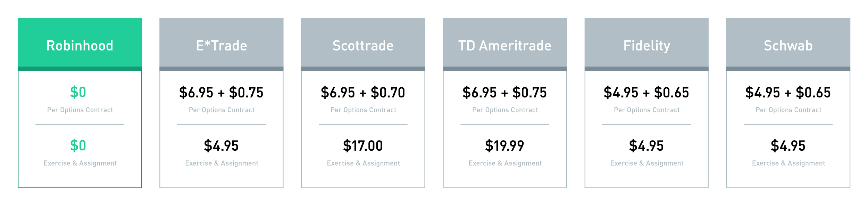The width and height of the screenshot is (868, 206).
Task: Select the E*Trade header card
Action: (x=221, y=44)
